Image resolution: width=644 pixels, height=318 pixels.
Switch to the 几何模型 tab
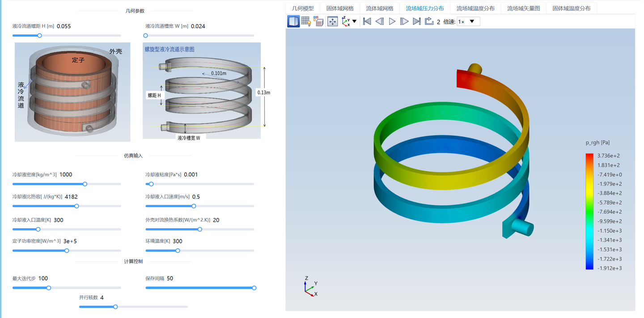pyautogui.click(x=303, y=8)
